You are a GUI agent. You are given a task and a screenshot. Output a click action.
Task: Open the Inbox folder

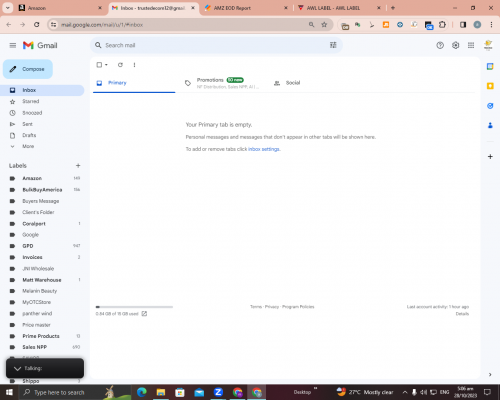point(42,90)
